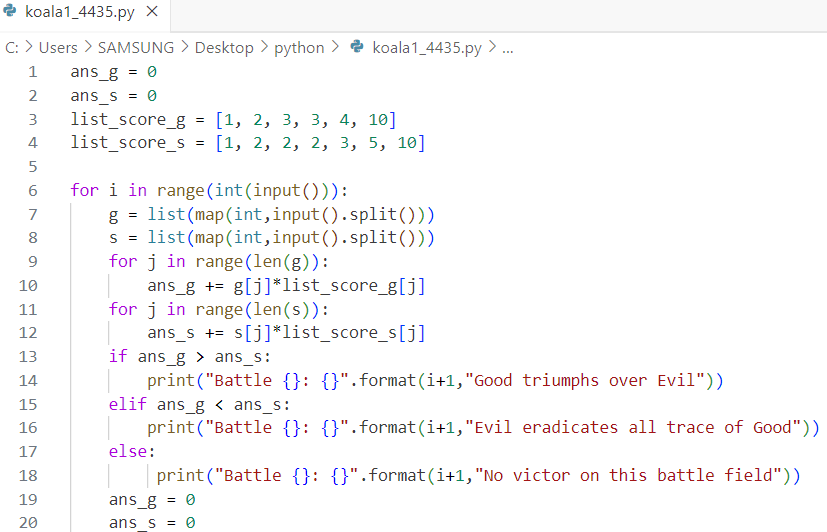This screenshot has height=532, width=827.
Task: Click line number 13 in gutter
Action: pos(28,357)
